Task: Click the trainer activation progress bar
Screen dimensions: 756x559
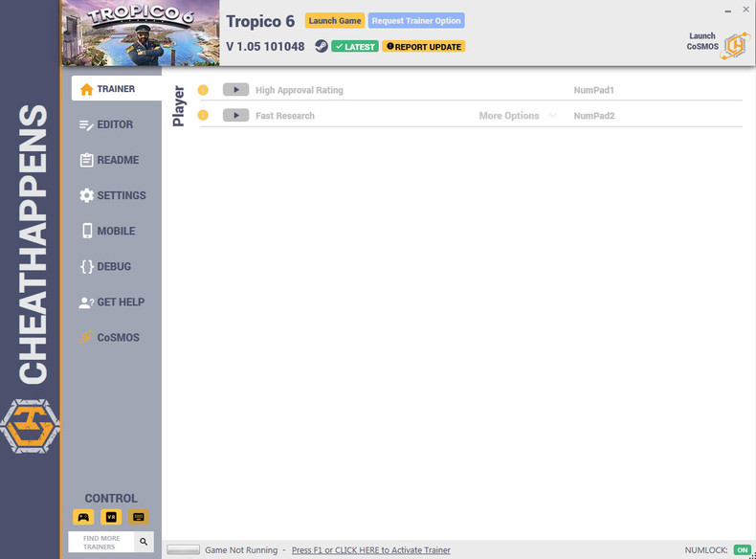Action: pyautogui.click(x=183, y=549)
